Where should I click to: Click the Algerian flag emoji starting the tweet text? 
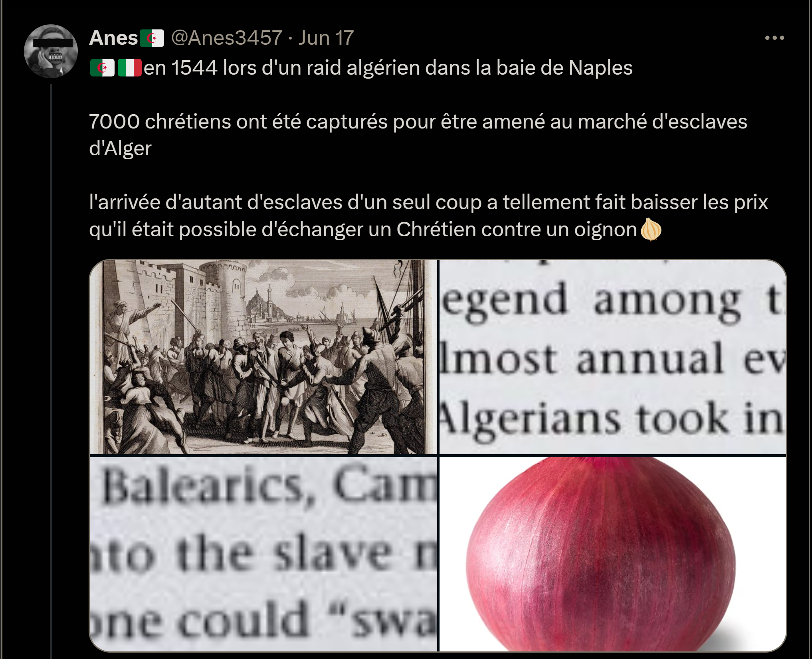pyautogui.click(x=103, y=68)
